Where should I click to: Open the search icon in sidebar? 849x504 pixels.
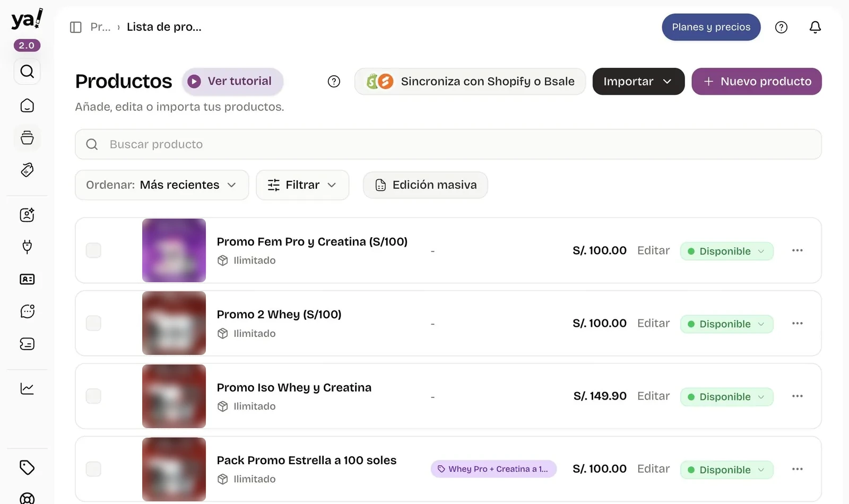click(x=27, y=71)
